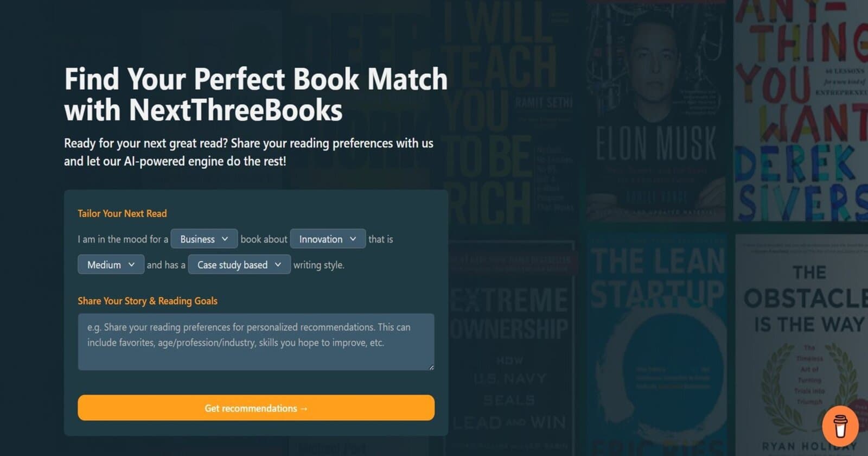Click the Share Your Story & Reading Goals label
Image resolution: width=868 pixels, height=456 pixels.
click(148, 301)
